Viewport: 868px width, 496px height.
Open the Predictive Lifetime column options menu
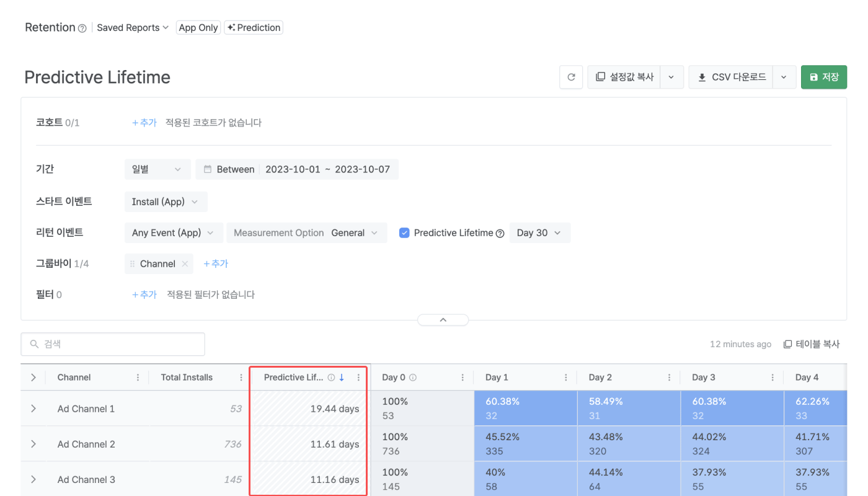pyautogui.click(x=358, y=378)
